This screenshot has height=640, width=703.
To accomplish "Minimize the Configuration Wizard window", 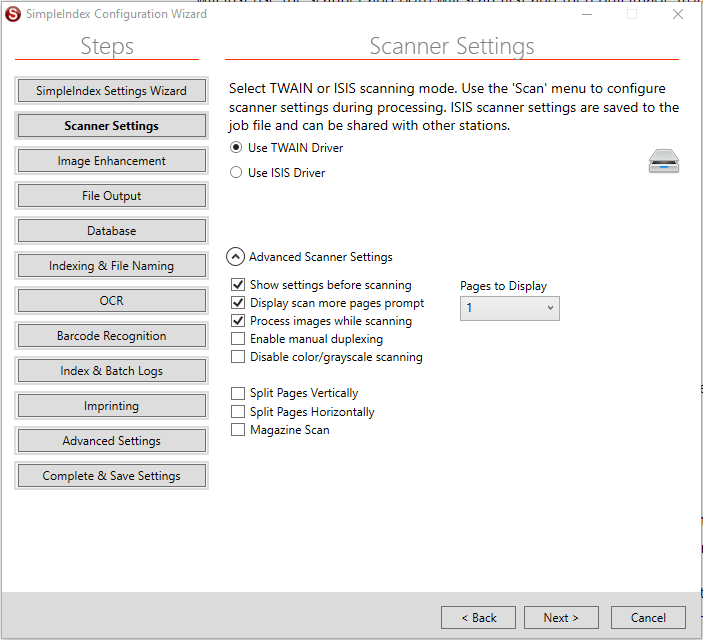I will click(587, 14).
